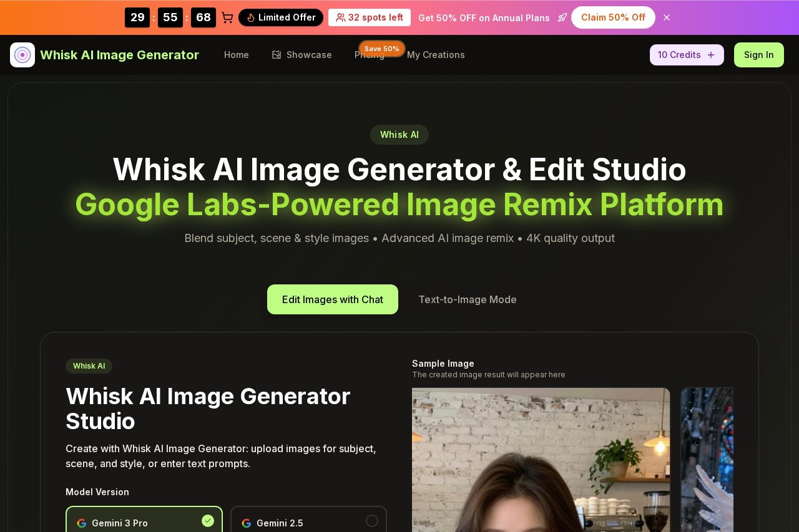Switch to Edit Images with Chat tab
The height and width of the screenshot is (532, 799).
click(x=333, y=299)
